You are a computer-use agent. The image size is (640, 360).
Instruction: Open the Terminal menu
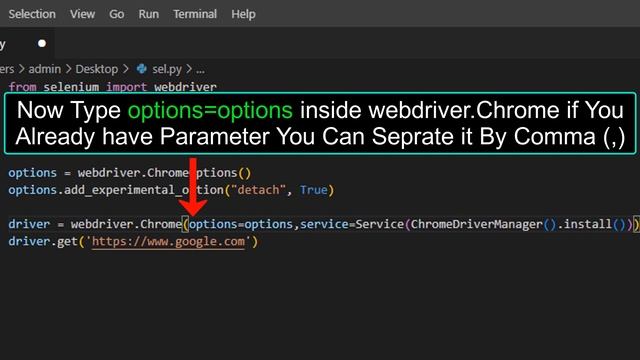[x=195, y=14]
